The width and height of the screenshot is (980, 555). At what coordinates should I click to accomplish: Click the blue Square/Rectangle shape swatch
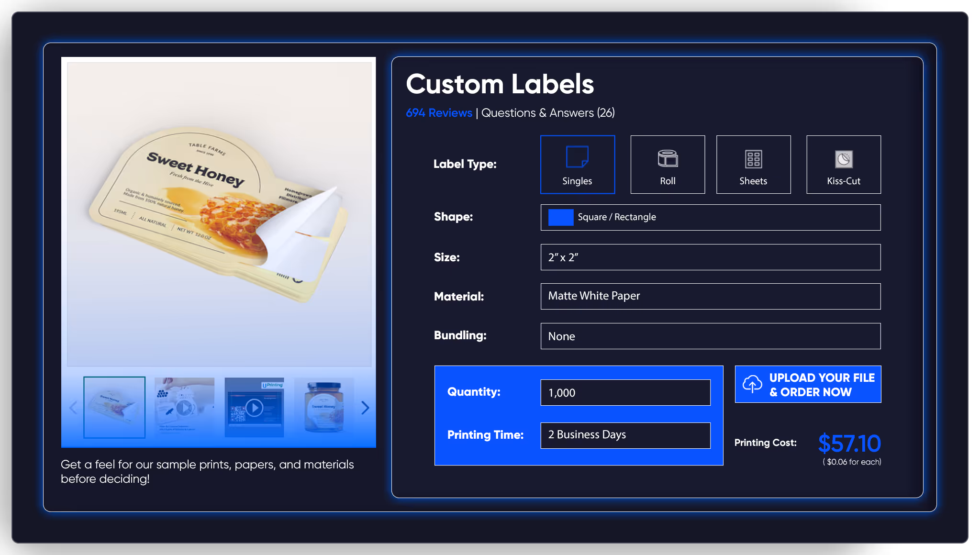[560, 217]
